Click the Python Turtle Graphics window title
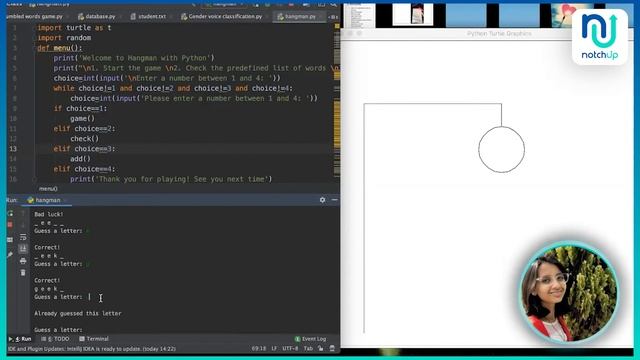640x360 pixels. tap(499, 33)
